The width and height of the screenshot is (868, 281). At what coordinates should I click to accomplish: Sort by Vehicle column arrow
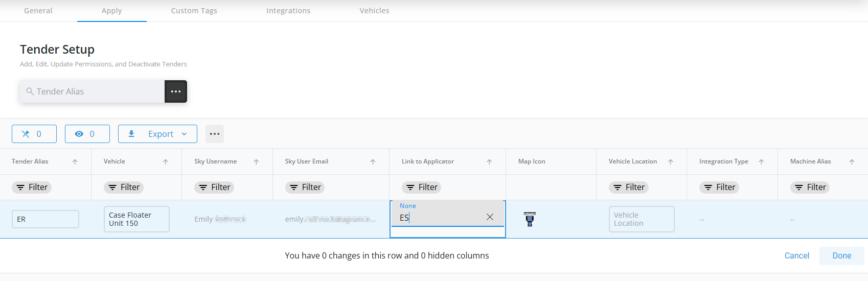click(x=166, y=162)
